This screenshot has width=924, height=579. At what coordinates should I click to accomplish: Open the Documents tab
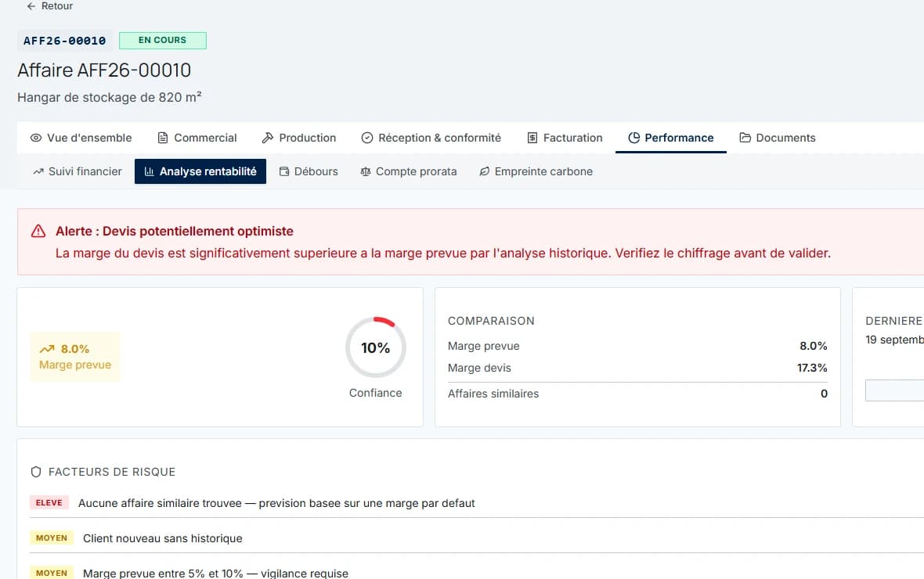(x=778, y=138)
